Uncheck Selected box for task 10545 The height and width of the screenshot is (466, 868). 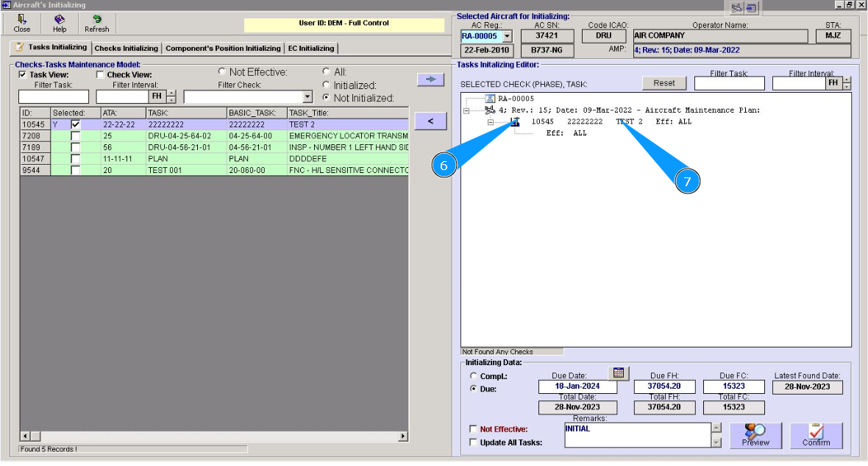click(x=75, y=125)
